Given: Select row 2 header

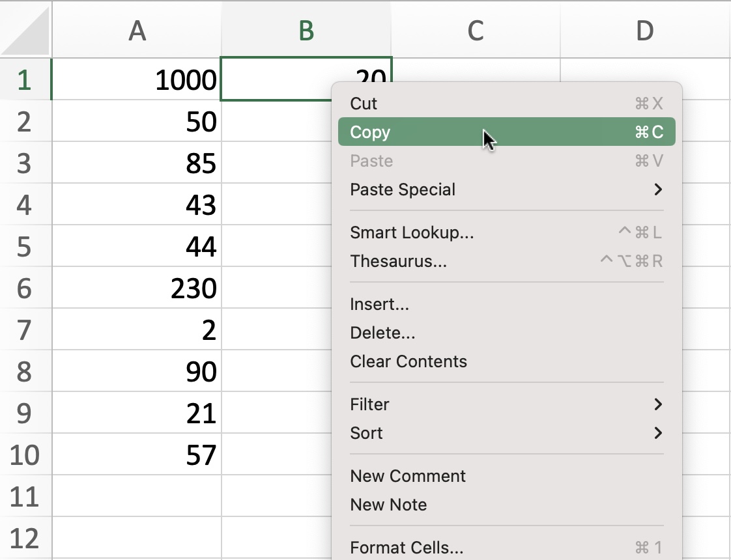Looking at the screenshot, I should [x=25, y=121].
